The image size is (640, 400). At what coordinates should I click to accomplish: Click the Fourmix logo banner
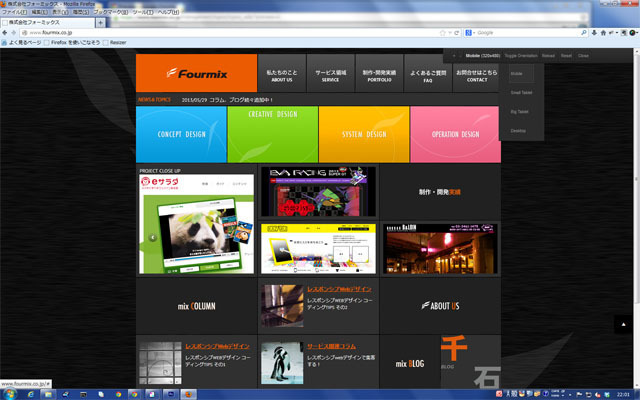[x=196, y=73]
